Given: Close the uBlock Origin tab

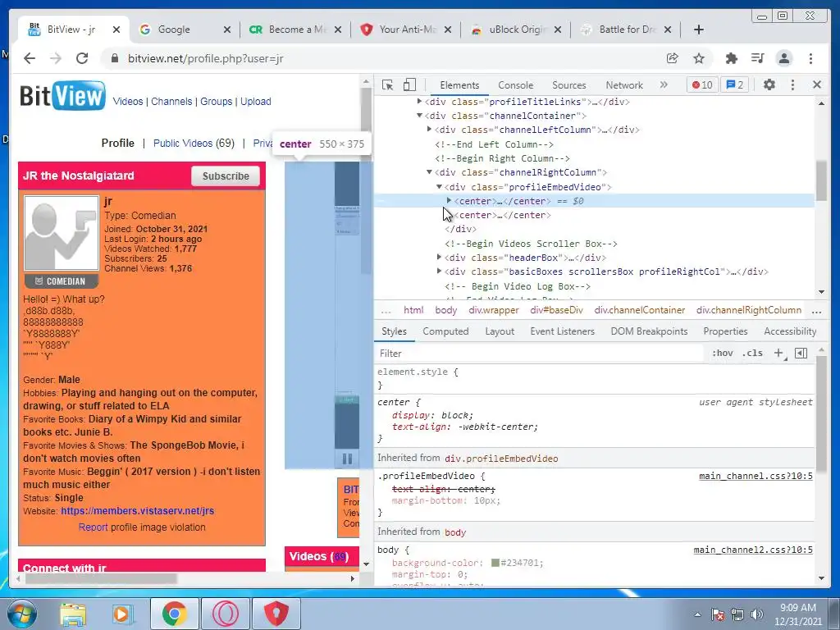Looking at the screenshot, I should 558,30.
